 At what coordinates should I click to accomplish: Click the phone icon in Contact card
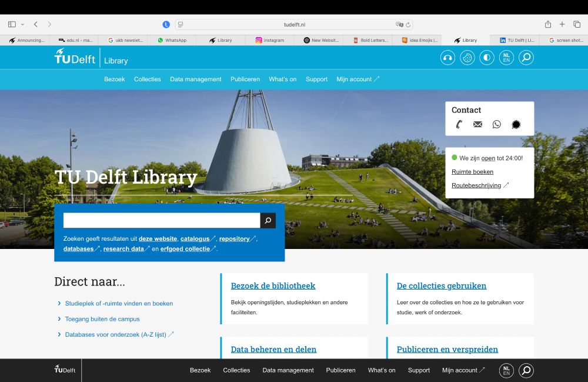click(459, 124)
